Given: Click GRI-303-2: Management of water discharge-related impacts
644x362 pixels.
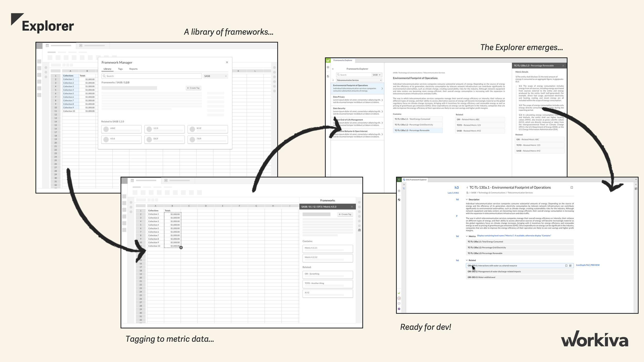Looking at the screenshot, I should coord(520,271).
